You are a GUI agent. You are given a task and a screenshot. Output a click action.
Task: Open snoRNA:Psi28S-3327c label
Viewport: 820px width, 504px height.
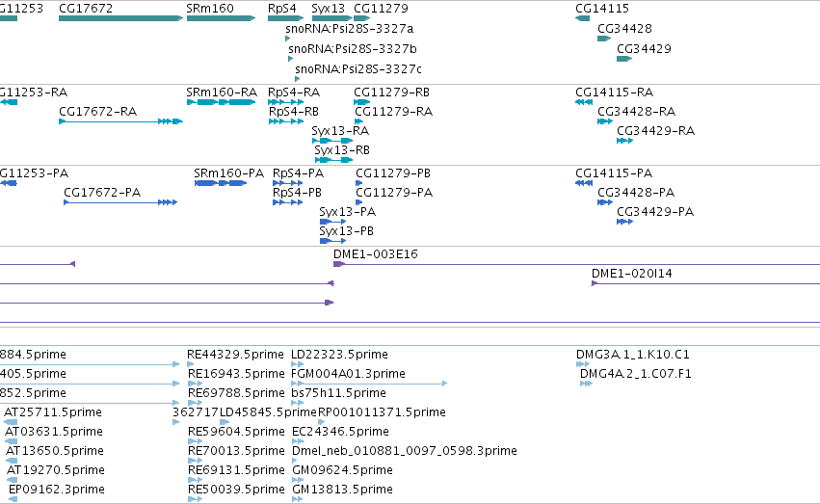(x=358, y=69)
